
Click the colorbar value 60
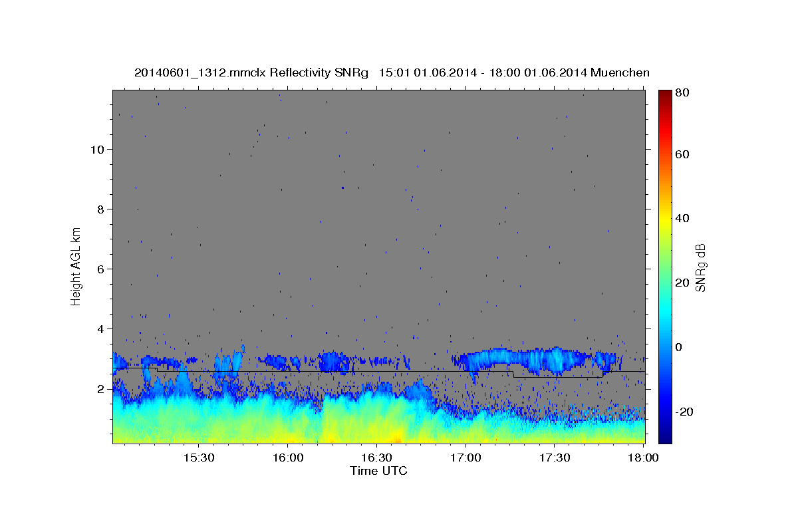click(682, 154)
